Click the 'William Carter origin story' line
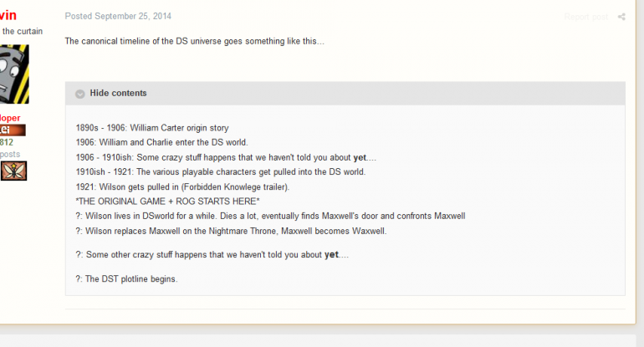Viewport: 644px width, 347px height. tap(152, 128)
